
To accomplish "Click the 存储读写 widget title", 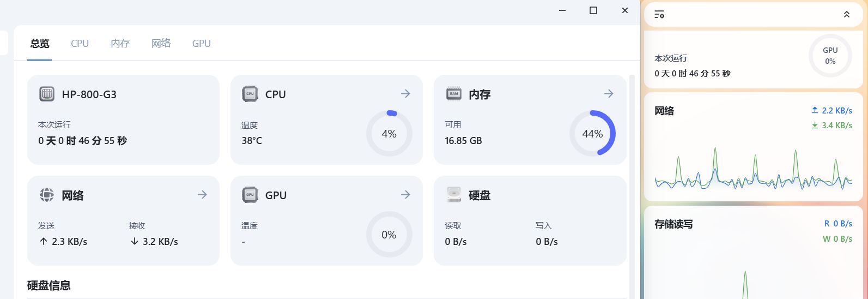I will (x=673, y=224).
